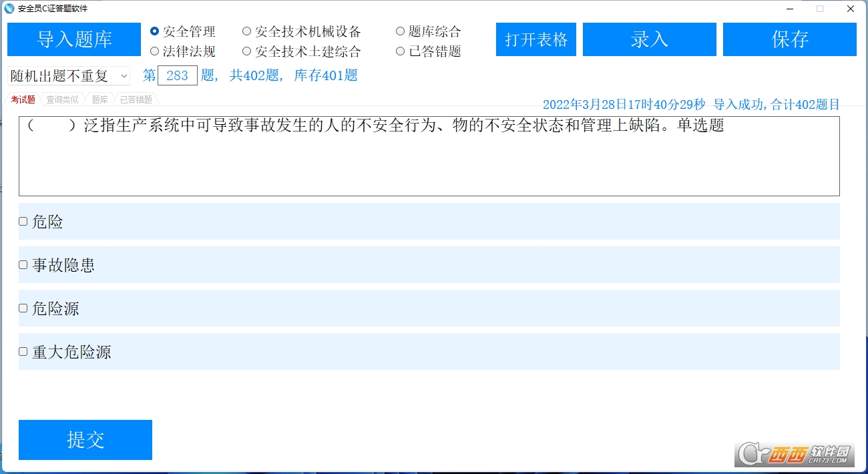Screen dimensions: 868x474
Task: Open the 打开表格 button
Action: click(x=536, y=39)
